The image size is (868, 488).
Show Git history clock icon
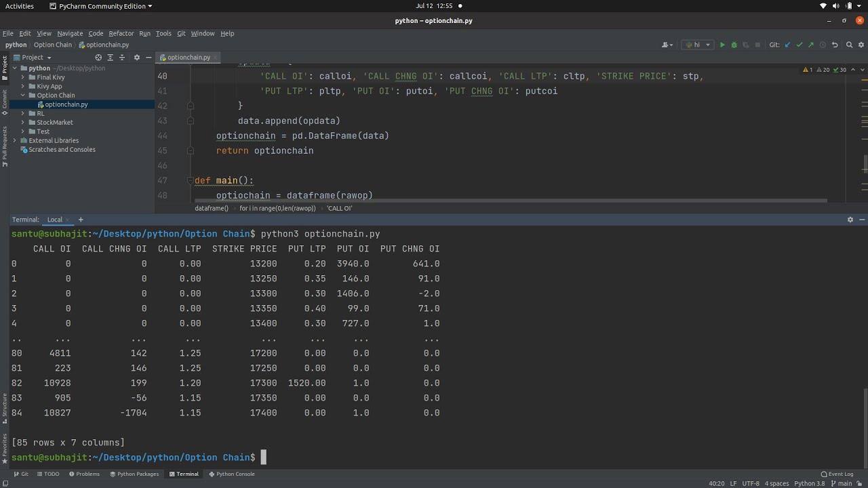[823, 45]
